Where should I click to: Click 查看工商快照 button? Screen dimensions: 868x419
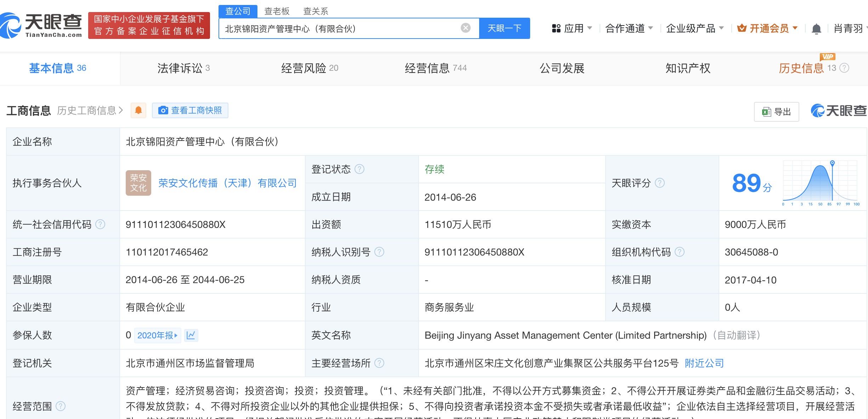coord(190,110)
